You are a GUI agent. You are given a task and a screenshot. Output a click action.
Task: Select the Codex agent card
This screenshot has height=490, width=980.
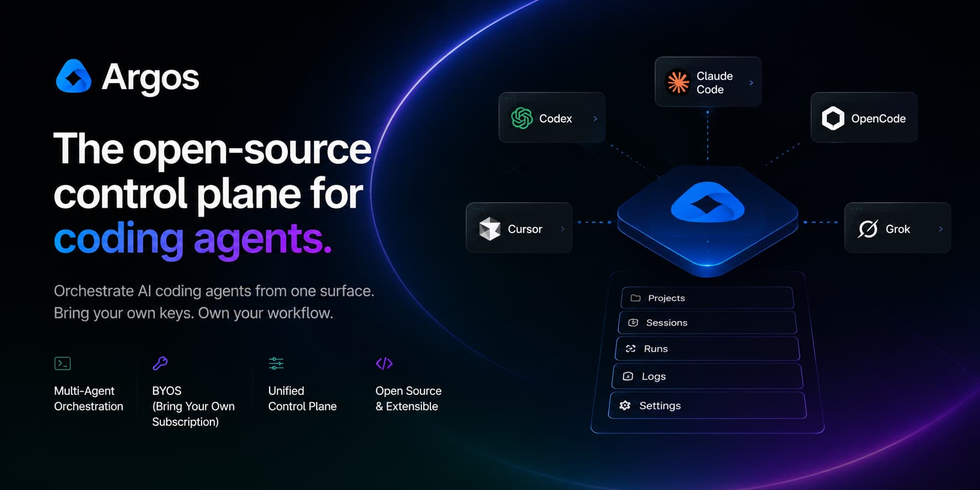(x=552, y=118)
